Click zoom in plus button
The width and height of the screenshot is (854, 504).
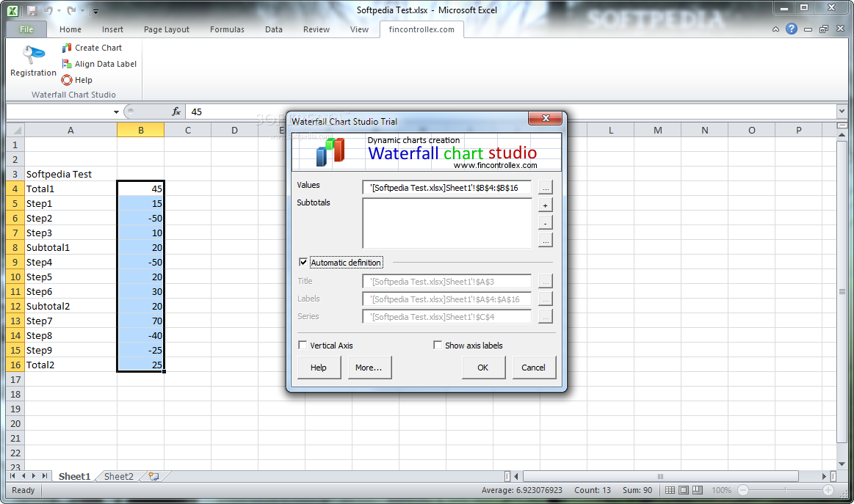828,490
